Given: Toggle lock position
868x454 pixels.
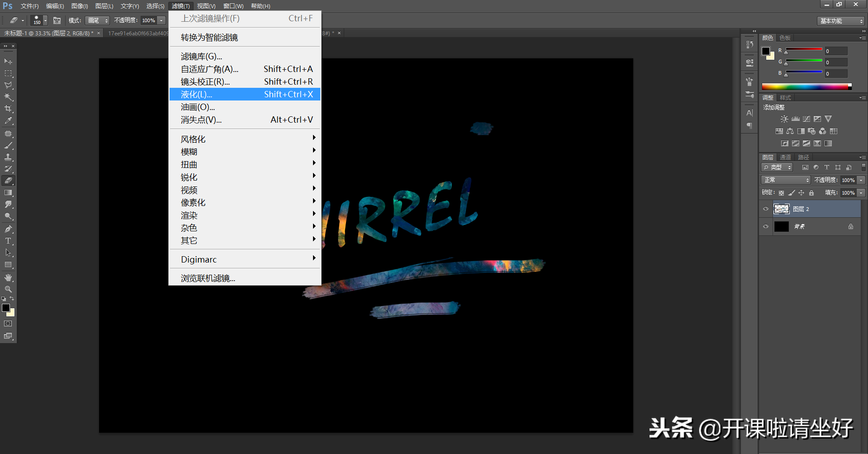Looking at the screenshot, I should 802,193.
